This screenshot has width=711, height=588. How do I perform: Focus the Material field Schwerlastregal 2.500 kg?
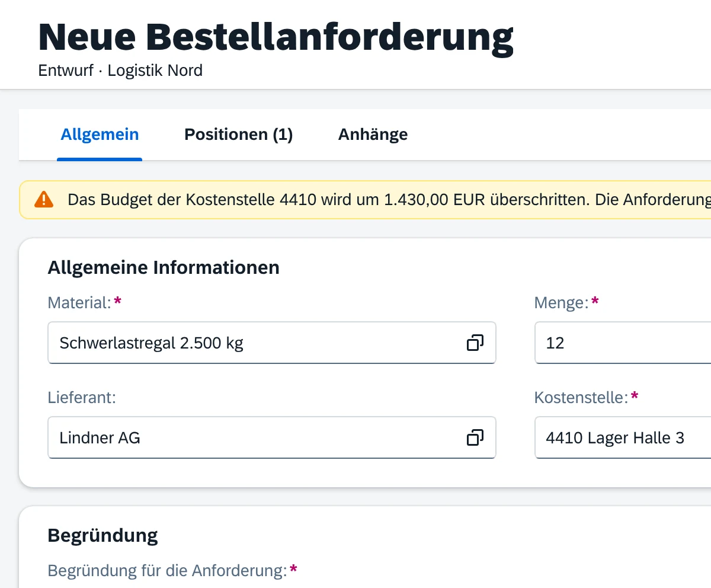tap(272, 343)
